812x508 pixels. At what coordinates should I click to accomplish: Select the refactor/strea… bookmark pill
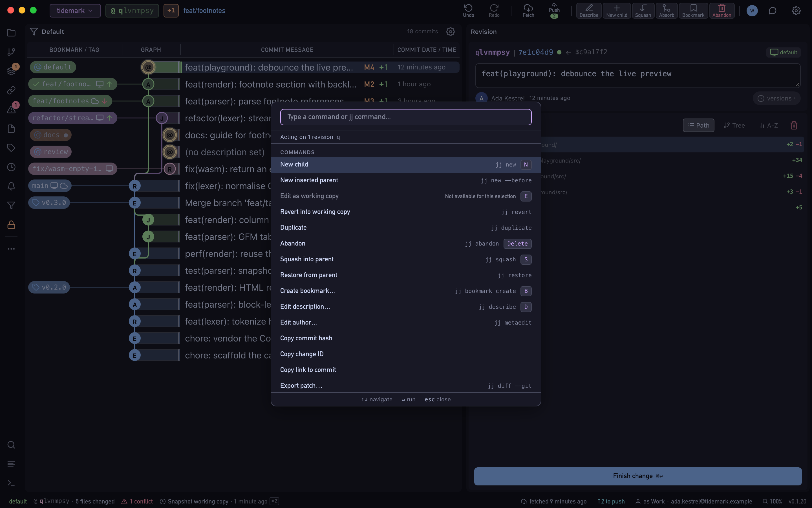pyautogui.click(x=72, y=118)
